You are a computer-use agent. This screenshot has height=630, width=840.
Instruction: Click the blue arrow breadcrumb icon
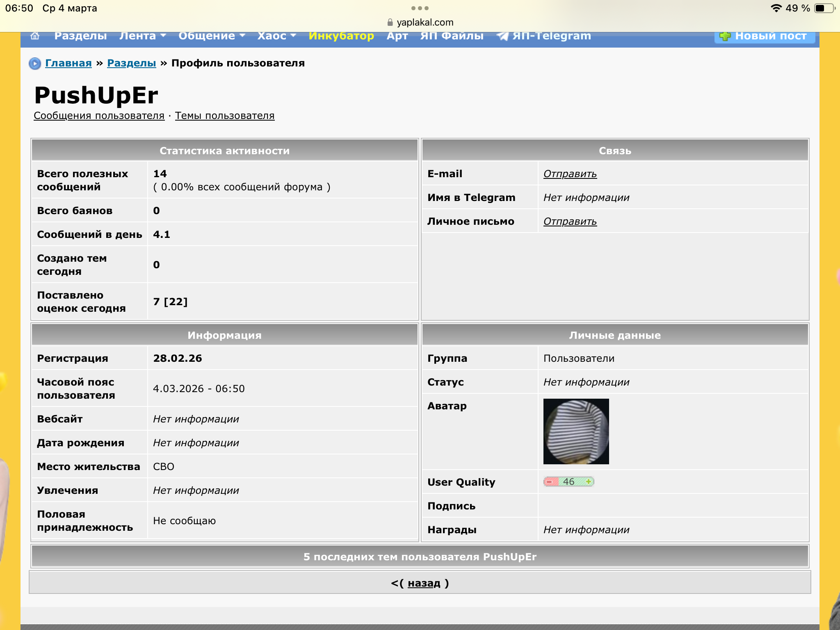(35, 64)
